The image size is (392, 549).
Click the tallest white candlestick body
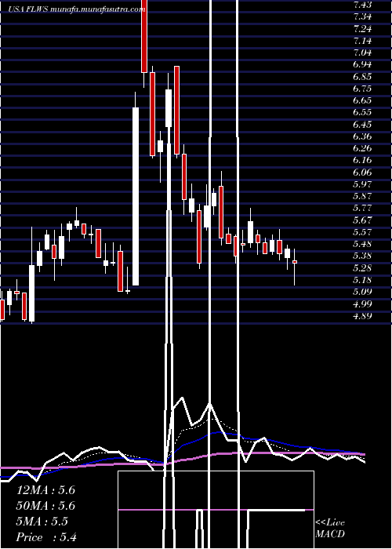coord(136,196)
